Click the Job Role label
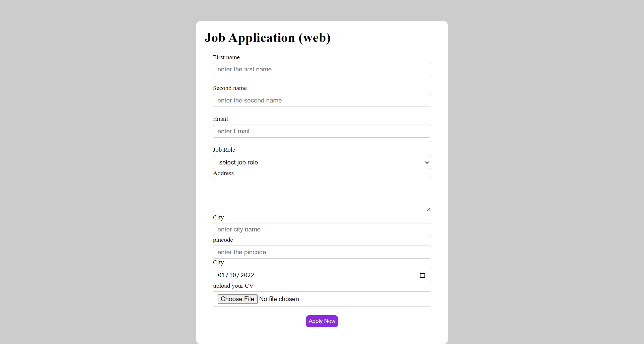 point(224,150)
